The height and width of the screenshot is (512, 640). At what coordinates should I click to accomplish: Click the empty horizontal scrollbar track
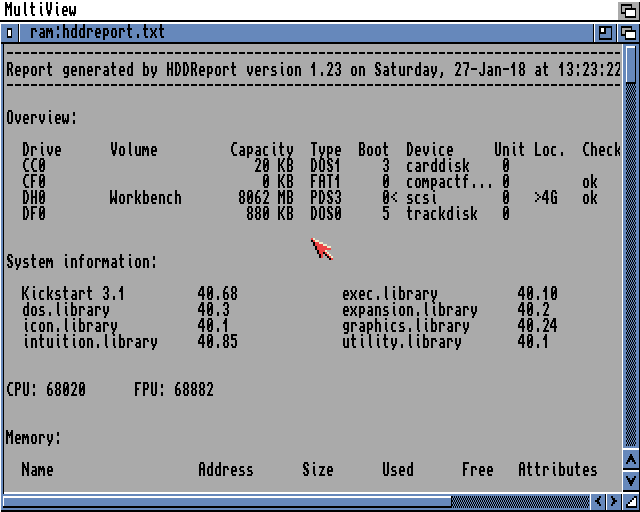(x=520, y=501)
